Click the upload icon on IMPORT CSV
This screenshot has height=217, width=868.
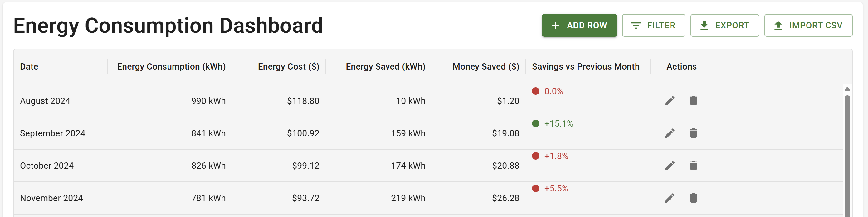click(778, 25)
